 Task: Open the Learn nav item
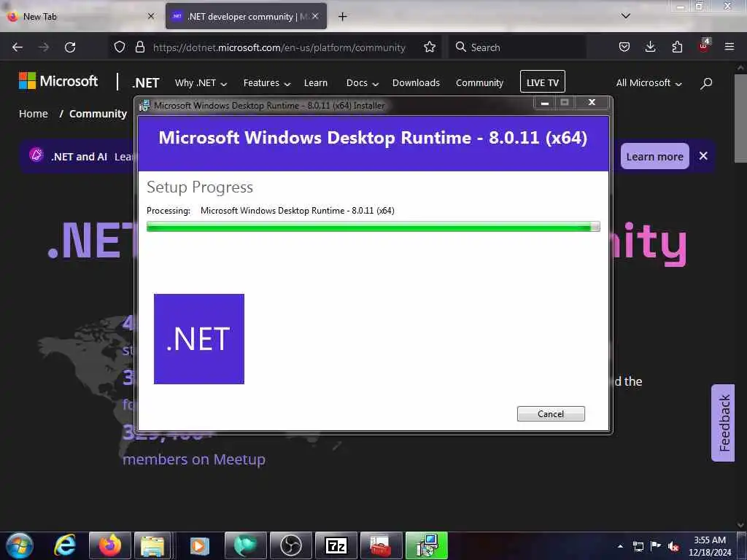coord(315,83)
